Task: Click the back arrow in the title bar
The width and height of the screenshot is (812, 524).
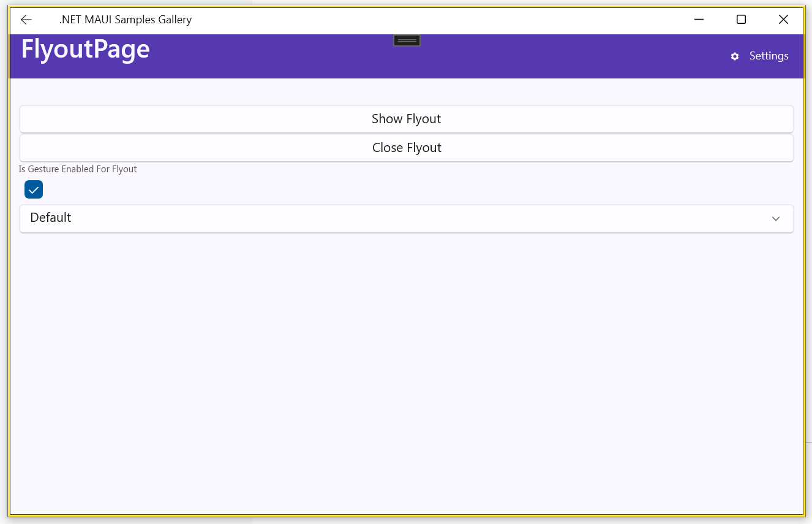Action: (26, 20)
